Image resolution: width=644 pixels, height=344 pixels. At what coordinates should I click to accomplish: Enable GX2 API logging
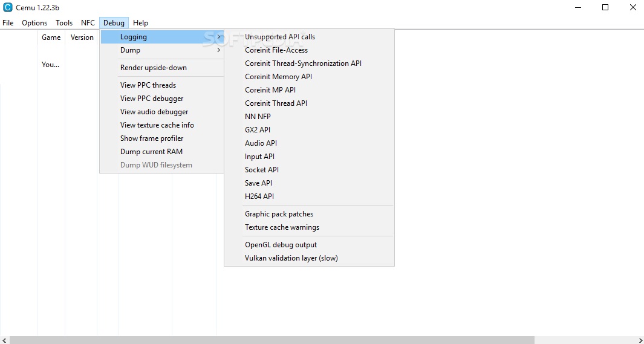point(258,130)
